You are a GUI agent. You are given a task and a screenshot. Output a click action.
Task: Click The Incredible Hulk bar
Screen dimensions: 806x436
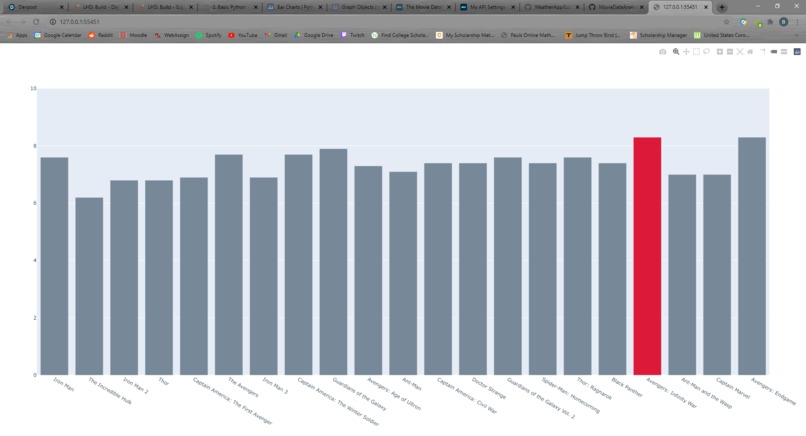point(89,286)
